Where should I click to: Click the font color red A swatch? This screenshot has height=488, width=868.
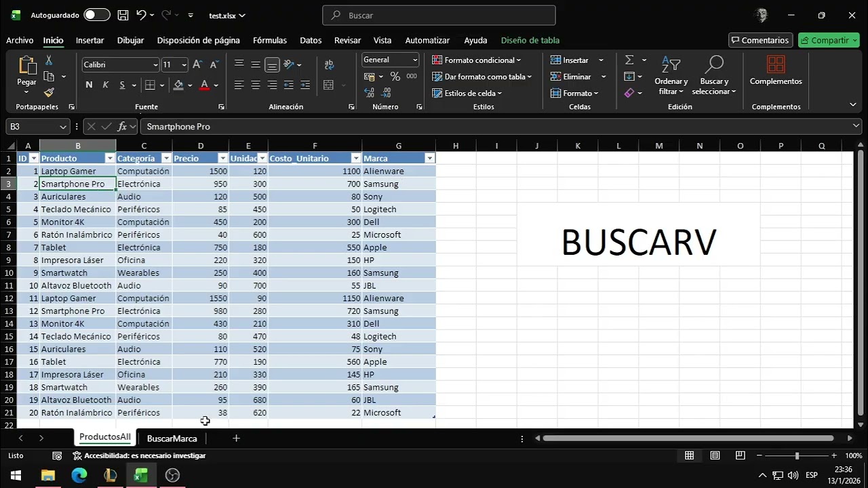(205, 85)
